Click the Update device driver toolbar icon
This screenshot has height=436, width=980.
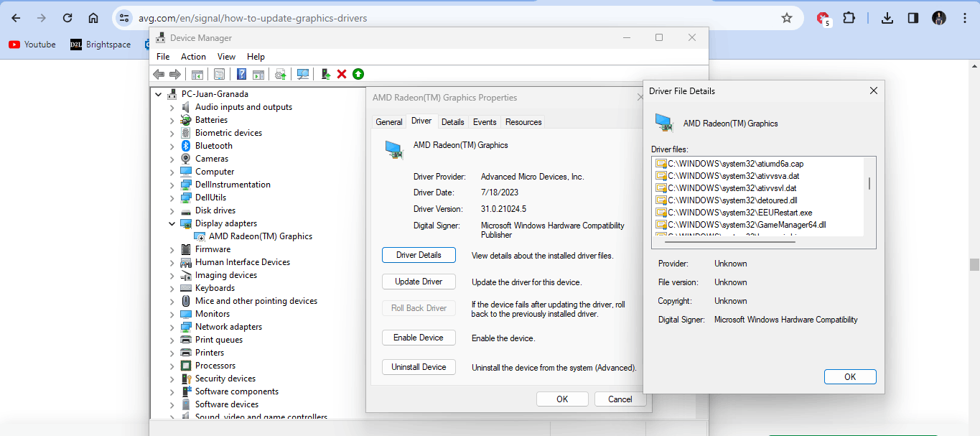point(326,74)
